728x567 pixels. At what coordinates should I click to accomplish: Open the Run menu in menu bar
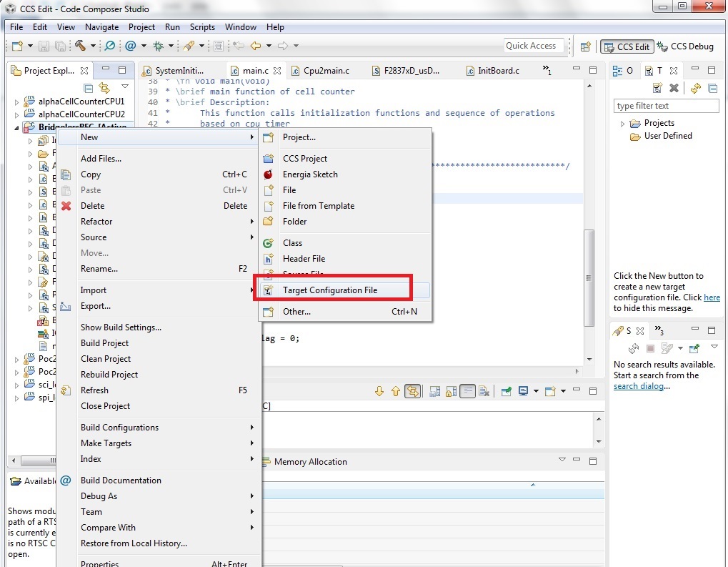(172, 27)
